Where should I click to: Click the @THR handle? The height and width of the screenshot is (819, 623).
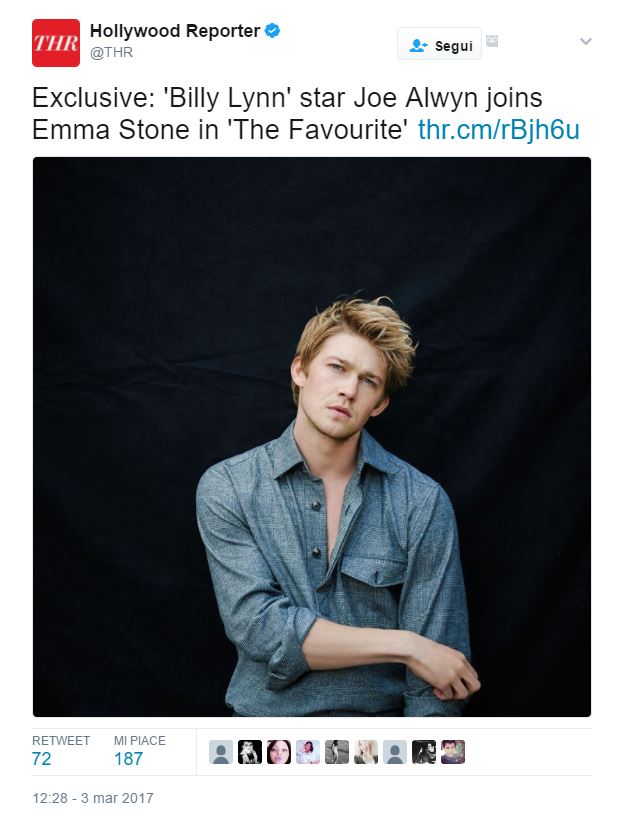tap(111, 53)
